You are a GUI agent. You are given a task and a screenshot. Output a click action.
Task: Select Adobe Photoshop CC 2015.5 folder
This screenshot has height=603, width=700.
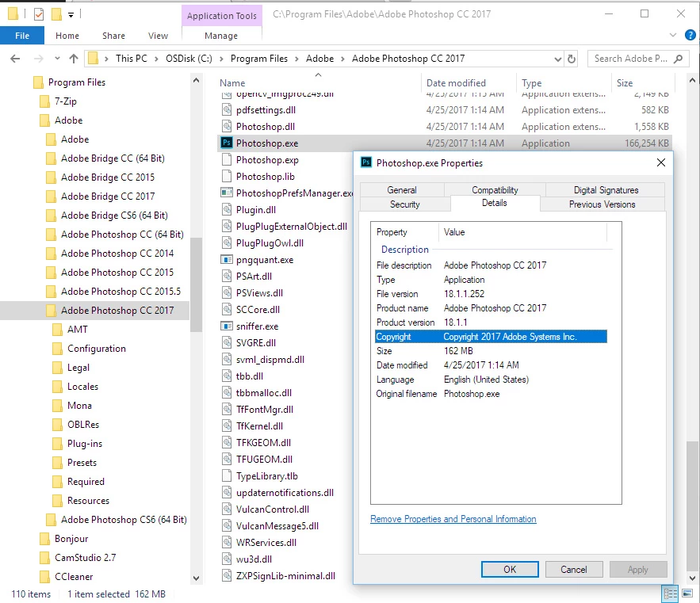tap(120, 291)
